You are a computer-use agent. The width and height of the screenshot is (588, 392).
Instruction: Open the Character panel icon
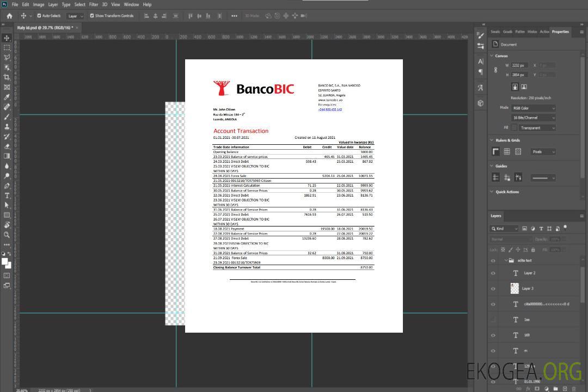pyautogui.click(x=481, y=61)
